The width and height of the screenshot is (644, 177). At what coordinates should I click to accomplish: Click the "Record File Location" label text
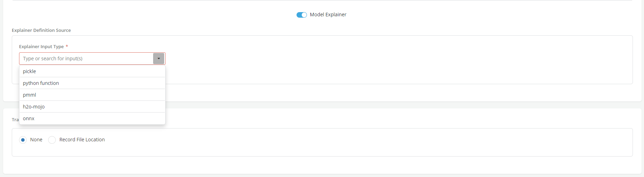coord(82,140)
